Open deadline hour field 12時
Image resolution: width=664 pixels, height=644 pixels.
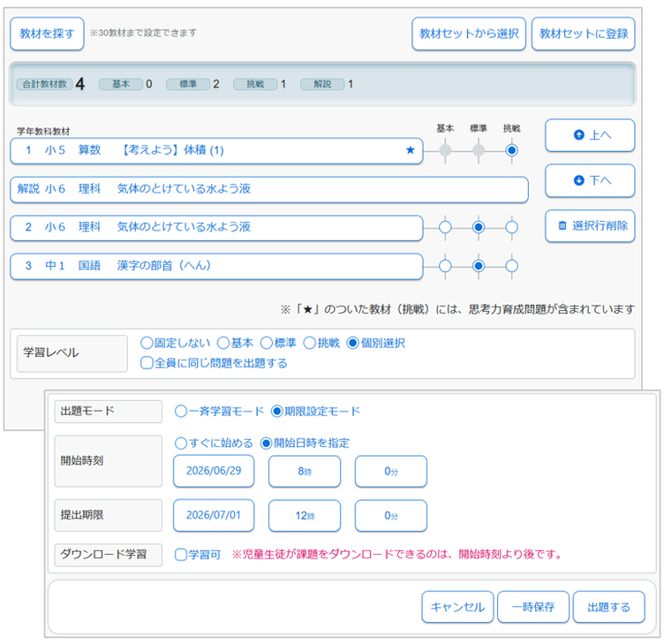coord(305,515)
